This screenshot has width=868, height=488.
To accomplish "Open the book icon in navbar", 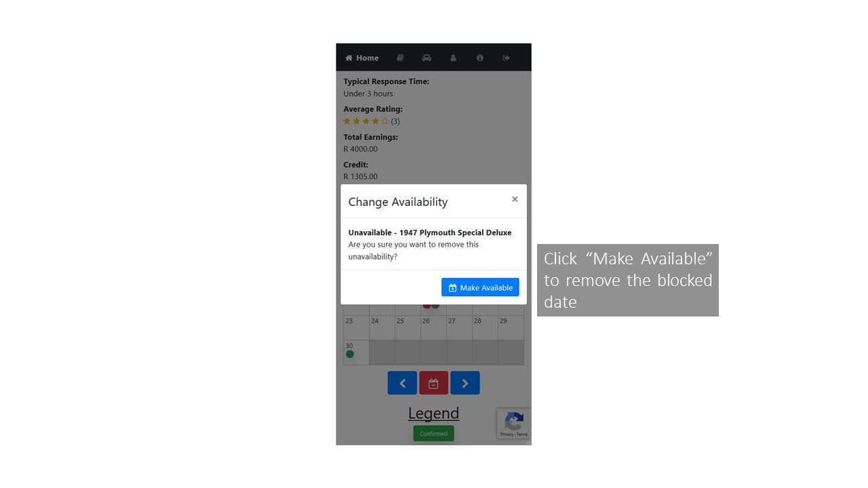I will coord(400,58).
